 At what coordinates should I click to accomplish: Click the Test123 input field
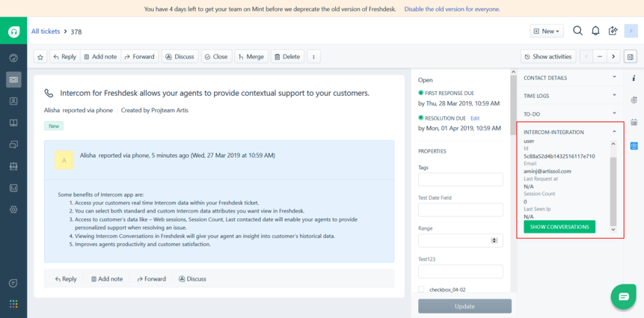pyautogui.click(x=461, y=272)
